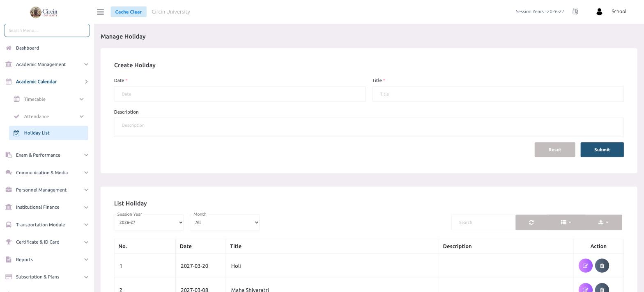The height and width of the screenshot is (292, 644).
Task: Submit the Create Holiday form
Action: 602,150
